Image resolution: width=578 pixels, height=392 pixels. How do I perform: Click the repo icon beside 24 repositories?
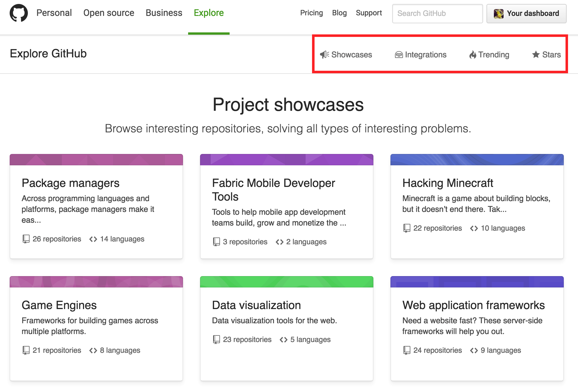407,350
